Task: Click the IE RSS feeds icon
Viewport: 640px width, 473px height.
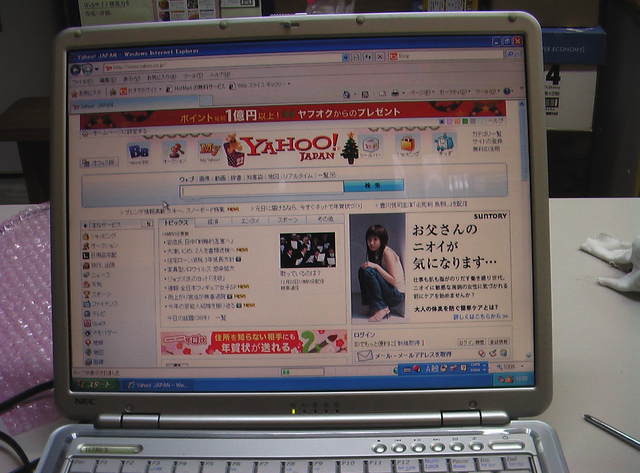Action: coord(365,94)
